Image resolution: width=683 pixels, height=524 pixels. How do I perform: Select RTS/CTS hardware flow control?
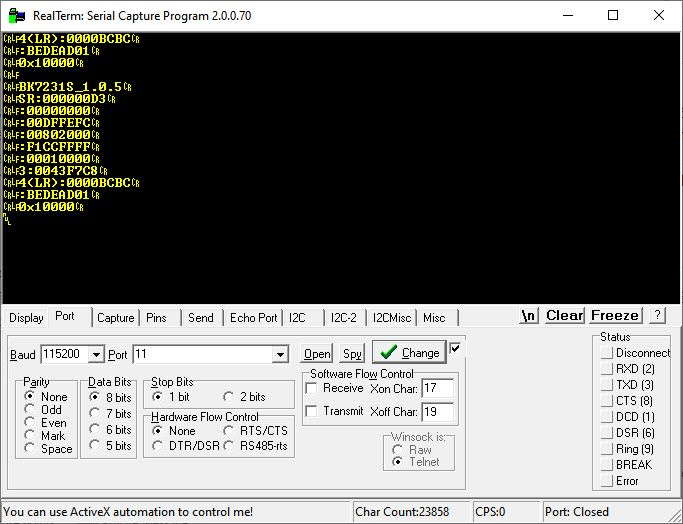point(256,431)
